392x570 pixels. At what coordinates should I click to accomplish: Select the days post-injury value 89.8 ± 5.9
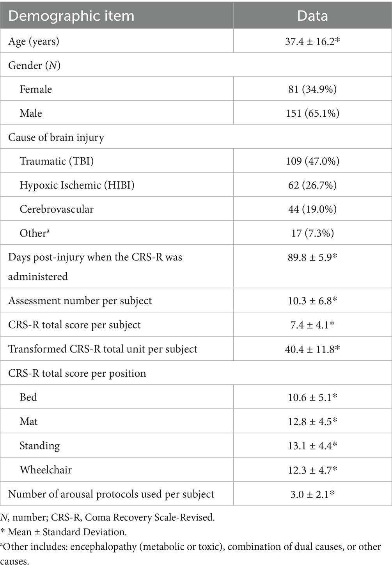pyautogui.click(x=312, y=257)
